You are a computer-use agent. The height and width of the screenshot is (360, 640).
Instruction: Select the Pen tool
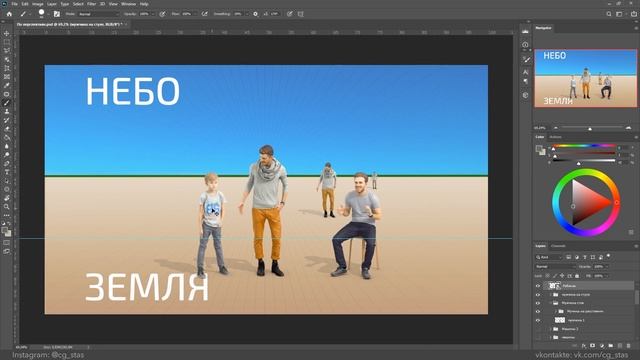pos(7,163)
